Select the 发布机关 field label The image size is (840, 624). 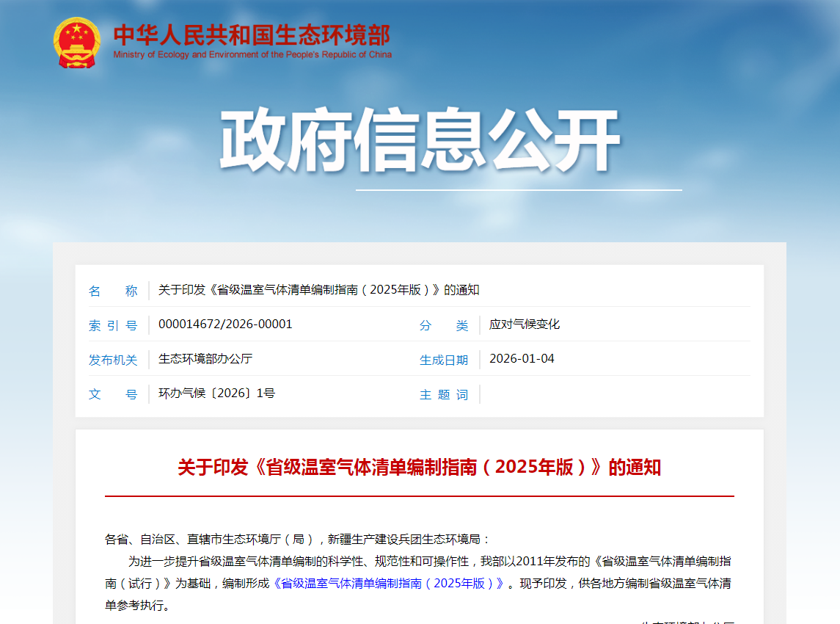[113, 360]
